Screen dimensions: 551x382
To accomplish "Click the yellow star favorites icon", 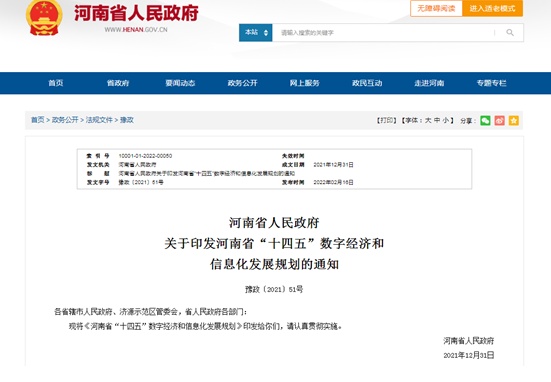I will 514,121.
